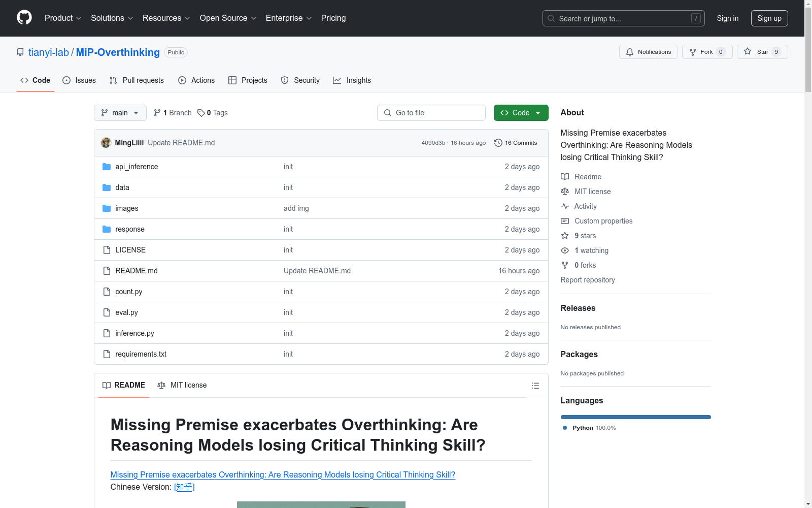This screenshot has height=508, width=812.
Task: Click the Custom properties icon
Action: pos(565,221)
